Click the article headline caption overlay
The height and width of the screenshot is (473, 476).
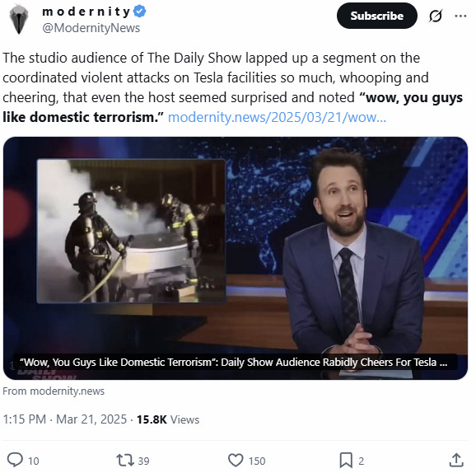[236, 362]
